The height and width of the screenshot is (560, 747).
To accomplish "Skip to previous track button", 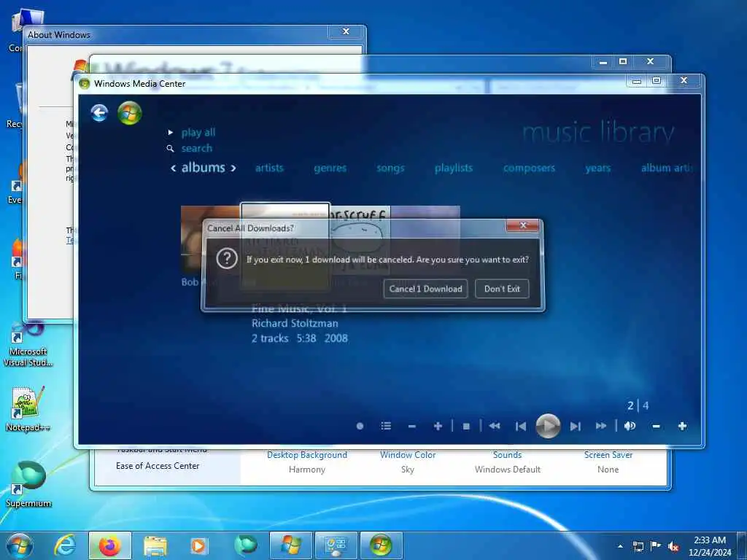I will [x=521, y=426].
